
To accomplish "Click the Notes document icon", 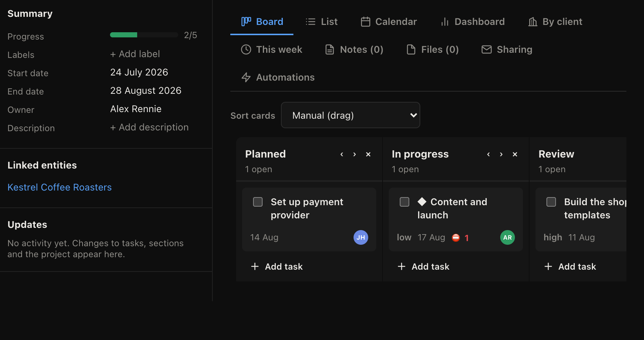I will point(330,49).
